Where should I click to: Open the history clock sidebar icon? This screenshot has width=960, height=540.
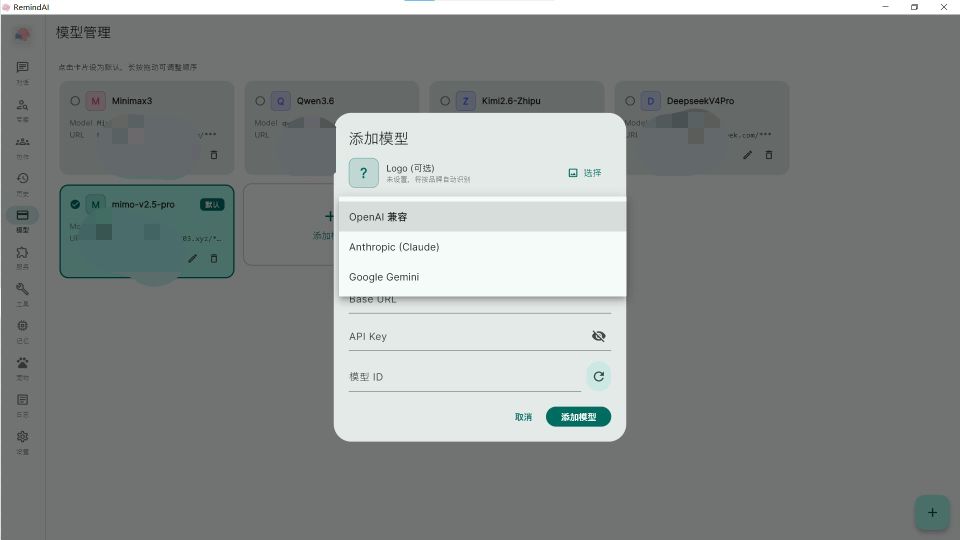23,178
